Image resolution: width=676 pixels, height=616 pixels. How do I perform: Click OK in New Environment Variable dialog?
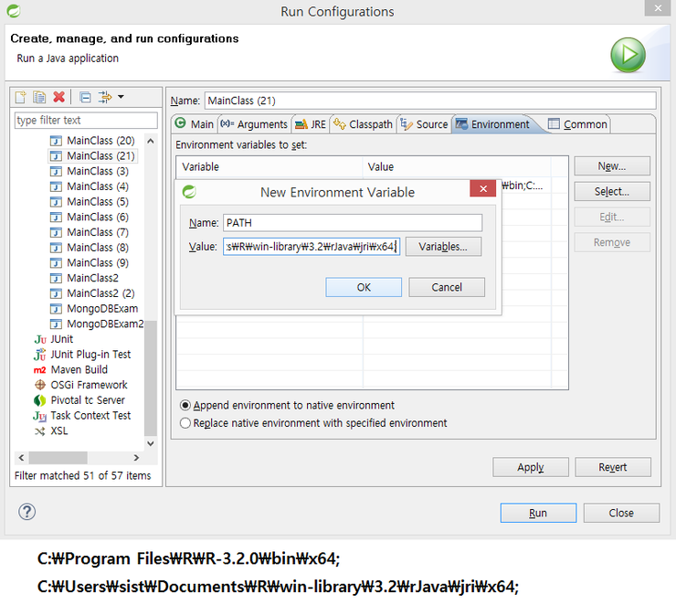point(364,287)
